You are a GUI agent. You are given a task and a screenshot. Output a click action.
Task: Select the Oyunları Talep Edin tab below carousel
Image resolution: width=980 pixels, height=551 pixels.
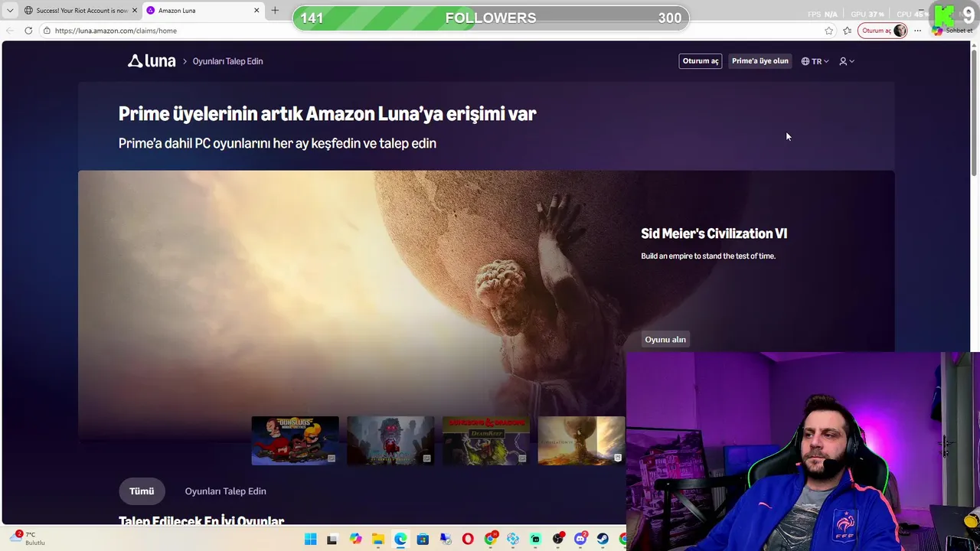225,491
